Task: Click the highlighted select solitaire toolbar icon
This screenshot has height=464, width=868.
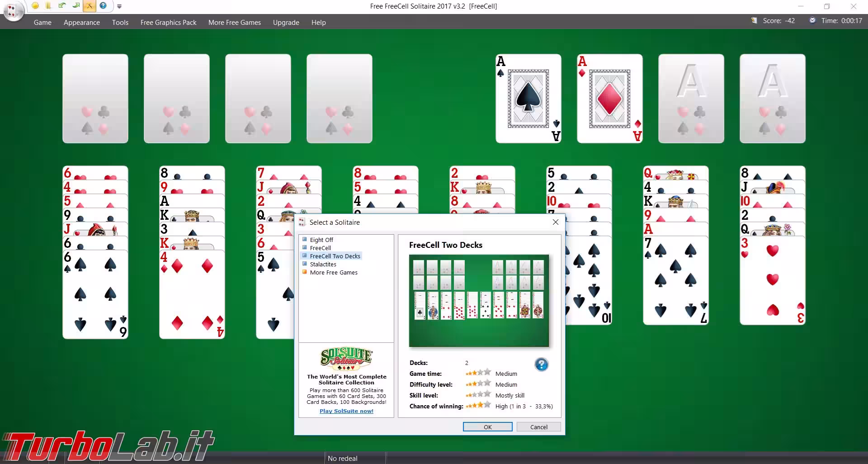Action: 90,6
